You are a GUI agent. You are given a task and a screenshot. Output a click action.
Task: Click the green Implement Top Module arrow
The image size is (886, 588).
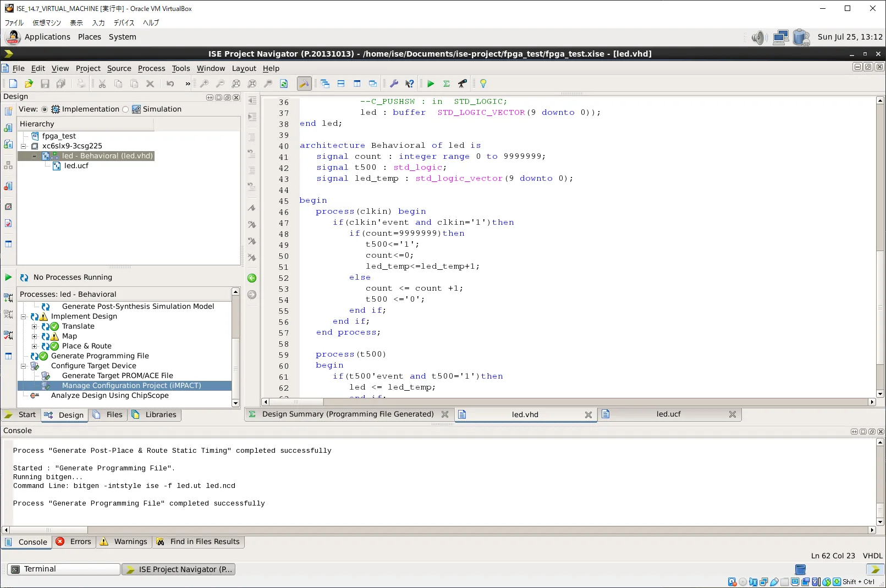click(431, 84)
